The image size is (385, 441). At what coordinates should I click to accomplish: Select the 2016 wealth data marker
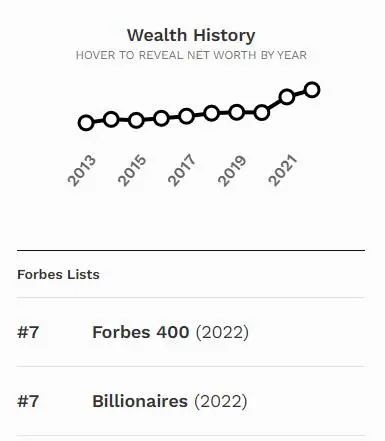[161, 118]
